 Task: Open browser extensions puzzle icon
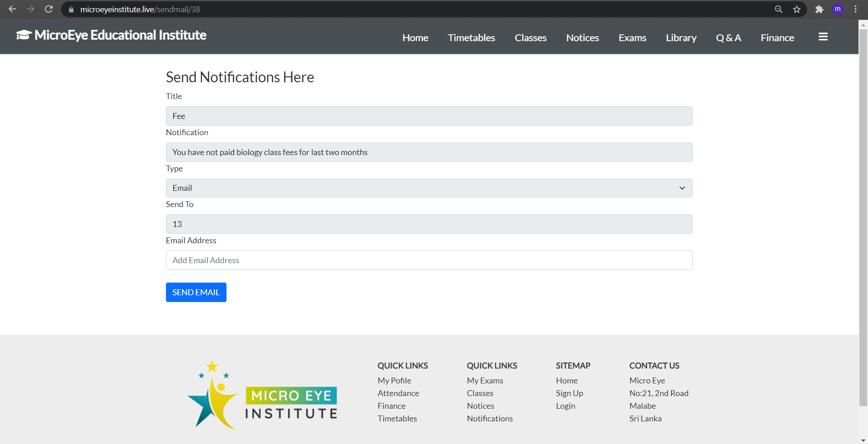pyautogui.click(x=819, y=9)
